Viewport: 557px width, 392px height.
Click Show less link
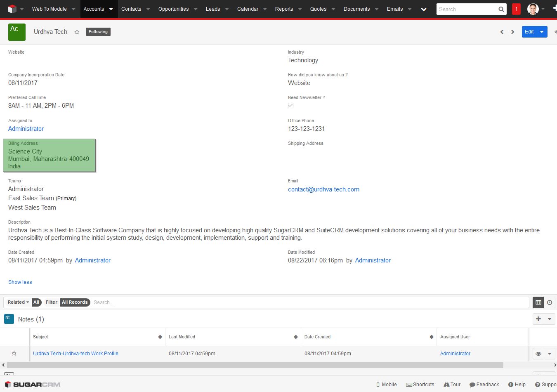pos(20,282)
